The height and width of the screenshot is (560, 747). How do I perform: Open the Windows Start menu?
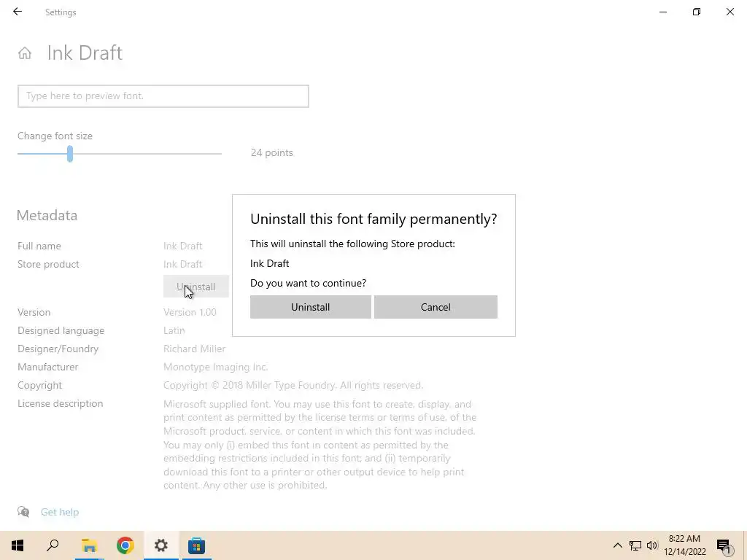coord(18,545)
